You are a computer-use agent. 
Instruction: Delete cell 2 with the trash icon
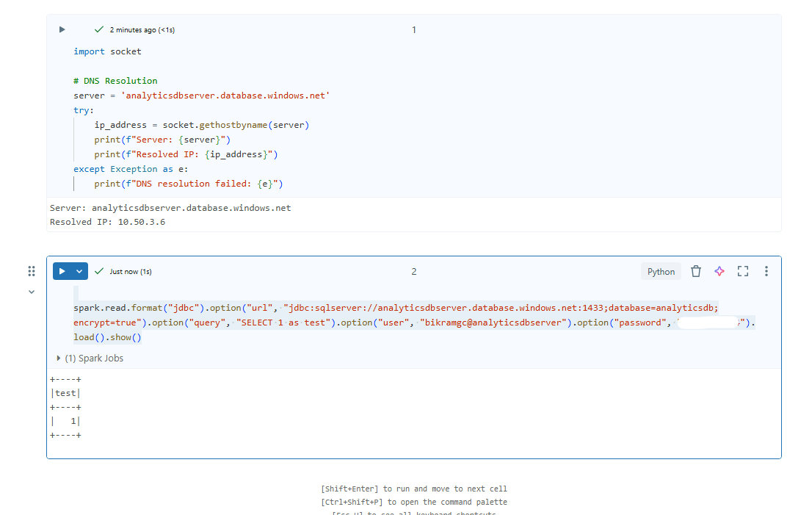coord(695,271)
